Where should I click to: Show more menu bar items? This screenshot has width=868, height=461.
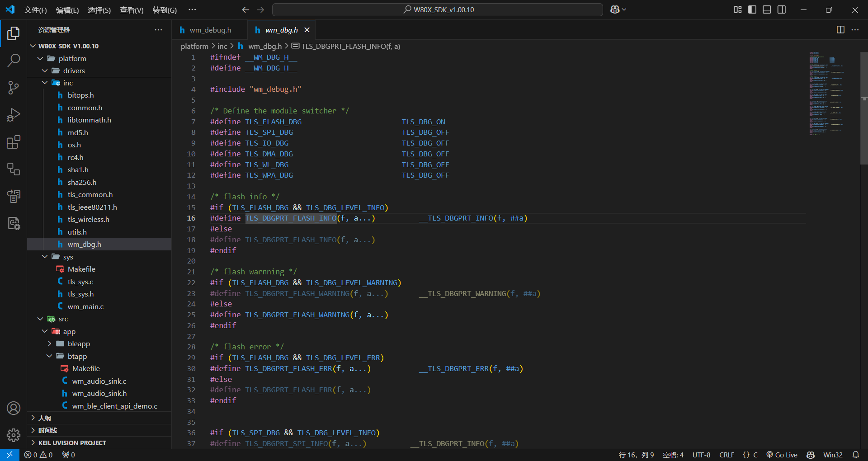click(x=192, y=9)
